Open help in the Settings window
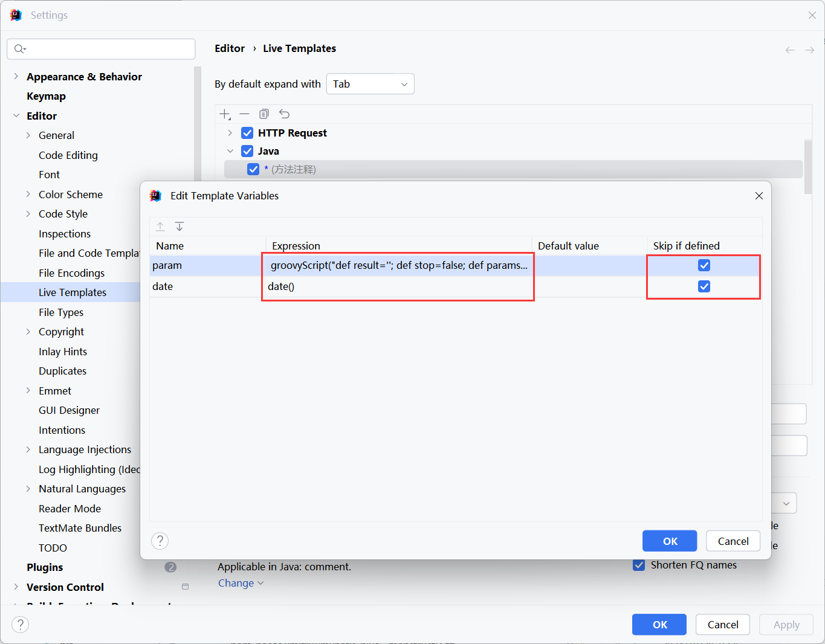Viewport: 825px width, 644px height. tap(20, 624)
